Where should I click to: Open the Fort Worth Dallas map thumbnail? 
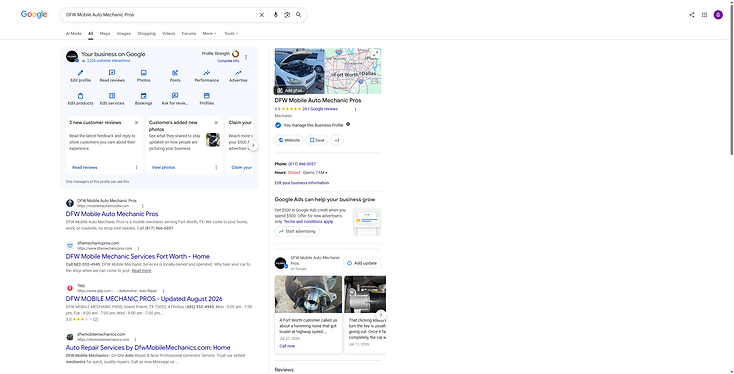pyautogui.click(x=353, y=71)
